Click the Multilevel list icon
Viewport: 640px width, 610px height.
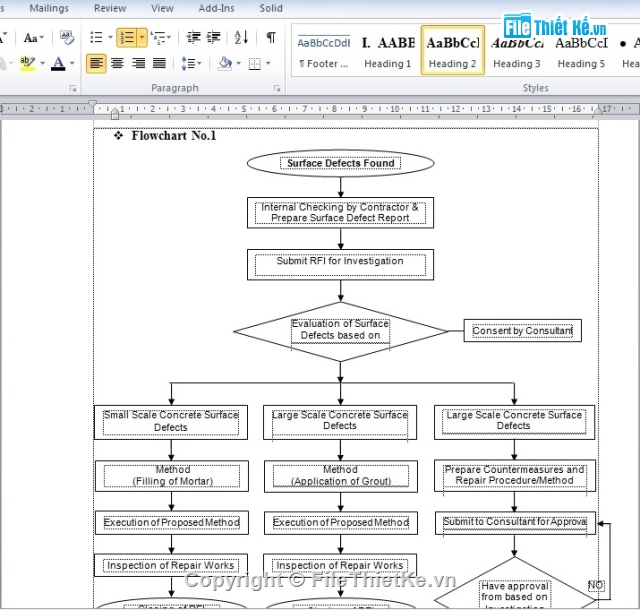point(157,38)
